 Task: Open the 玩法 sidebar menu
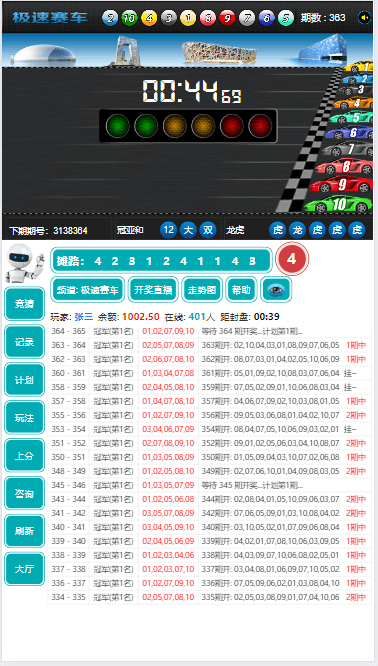[24, 417]
